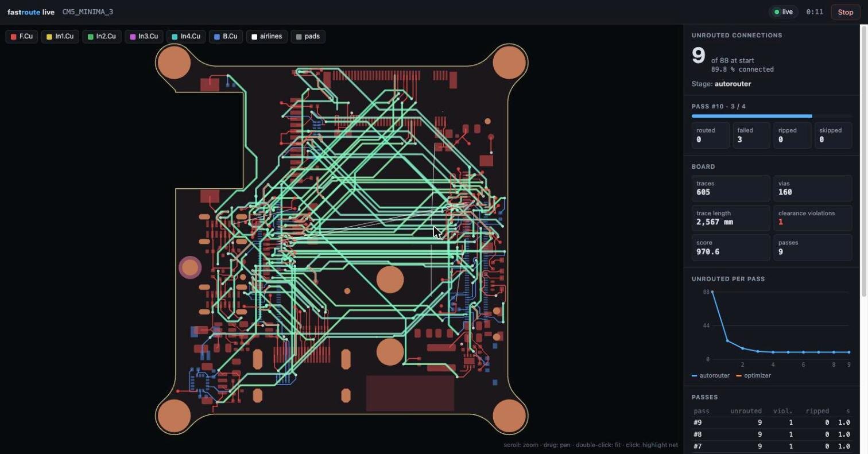Click the autorouter legend entry
868x454 pixels.
(711, 375)
